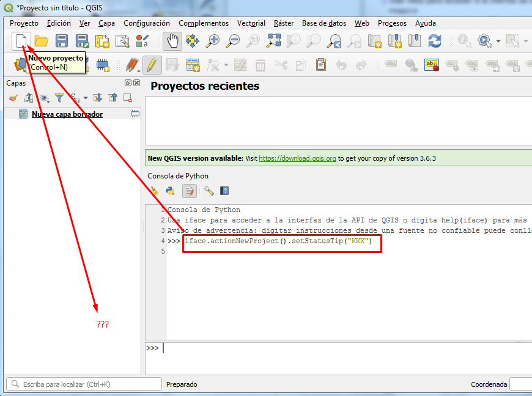This screenshot has height=396, width=532.
Task: Open Manage Map Themes eye icon
Action: (x=44, y=98)
